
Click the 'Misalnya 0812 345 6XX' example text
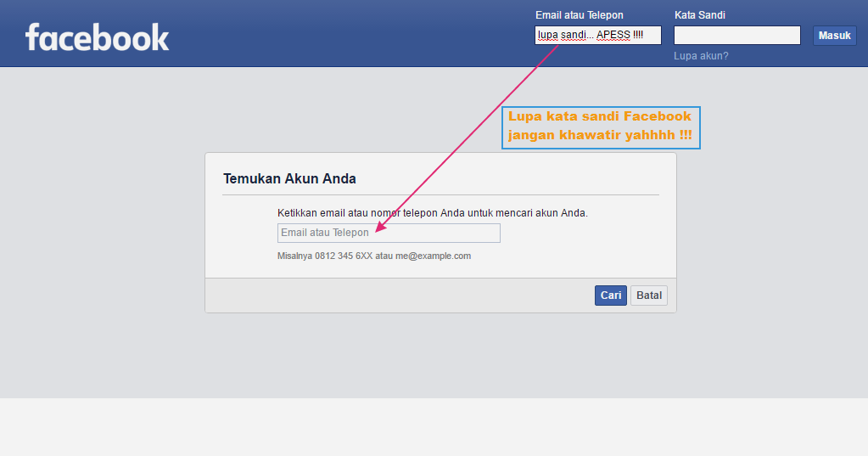tap(374, 256)
